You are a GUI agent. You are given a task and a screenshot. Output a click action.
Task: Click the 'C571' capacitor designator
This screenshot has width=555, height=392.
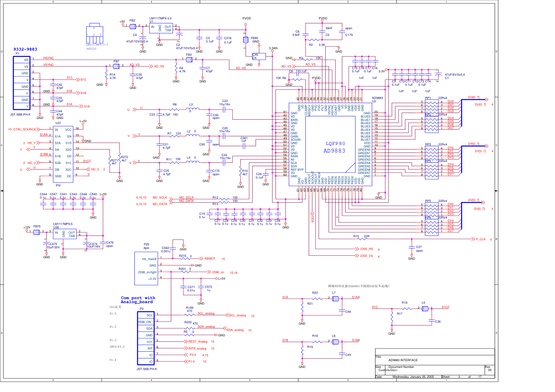[x=191, y=287]
